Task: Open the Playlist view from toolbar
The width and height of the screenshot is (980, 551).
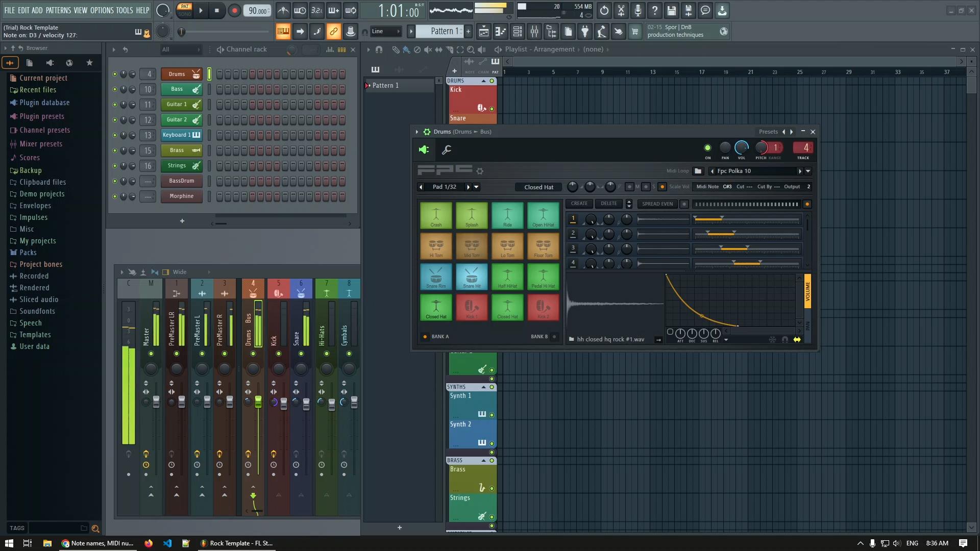Action: pyautogui.click(x=483, y=32)
